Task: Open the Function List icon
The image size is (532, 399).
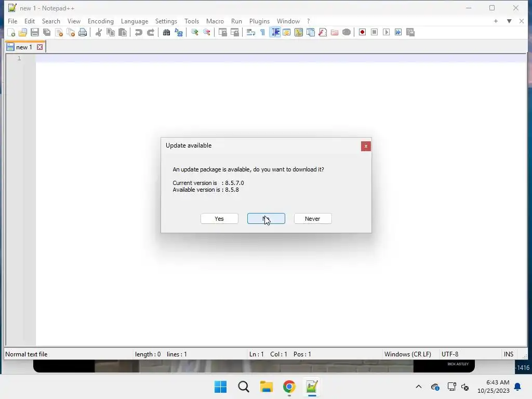Action: tap(323, 32)
